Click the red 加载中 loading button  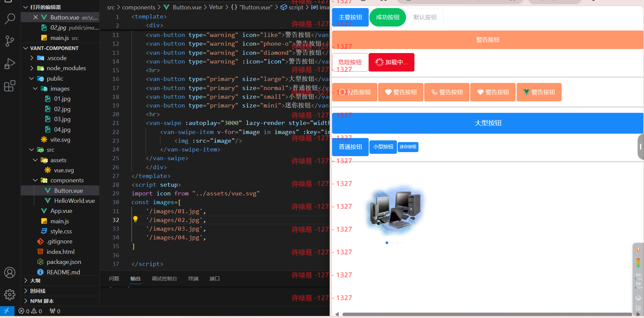[x=392, y=62]
